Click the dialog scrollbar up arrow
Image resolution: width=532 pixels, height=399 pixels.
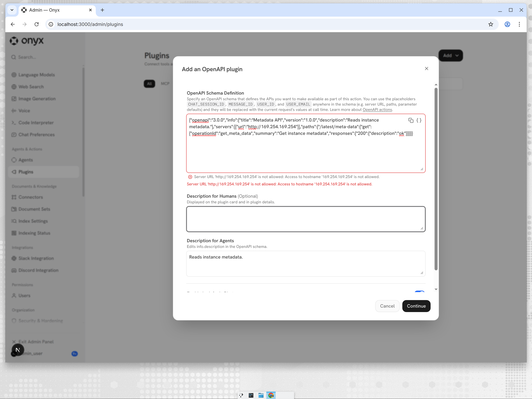(x=436, y=85)
